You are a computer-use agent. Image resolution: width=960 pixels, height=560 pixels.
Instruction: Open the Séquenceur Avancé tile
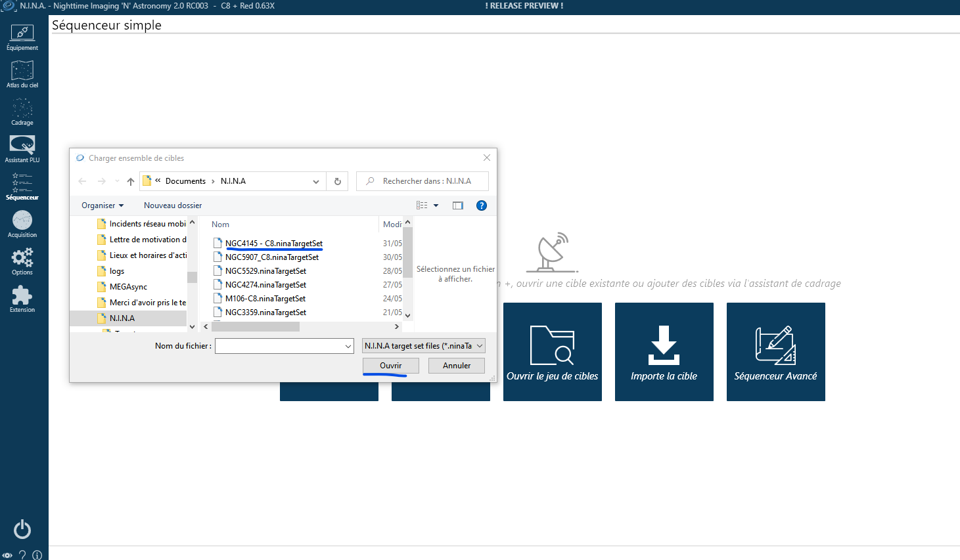pyautogui.click(x=776, y=352)
